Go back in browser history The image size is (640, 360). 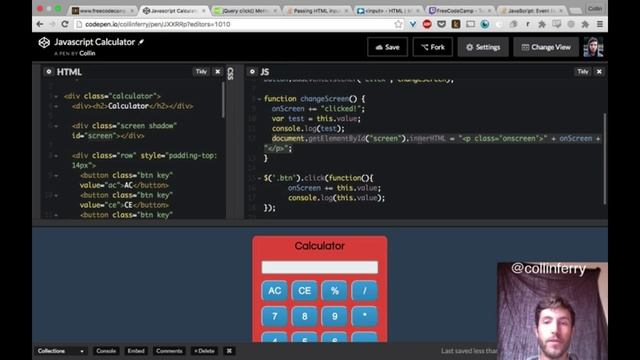[40, 24]
